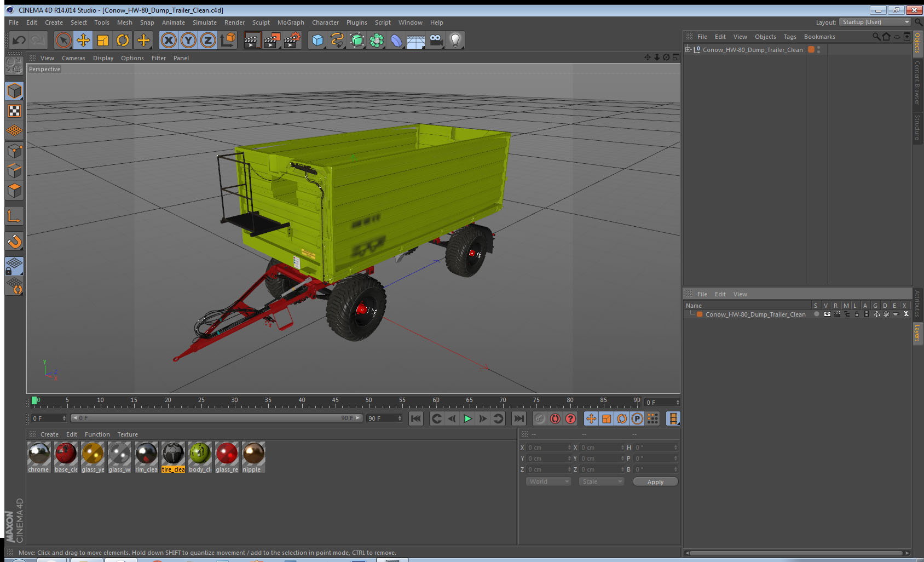Screen dimensions: 924x562
Task: Switch to Model mode in left sidebar
Action: (15, 91)
